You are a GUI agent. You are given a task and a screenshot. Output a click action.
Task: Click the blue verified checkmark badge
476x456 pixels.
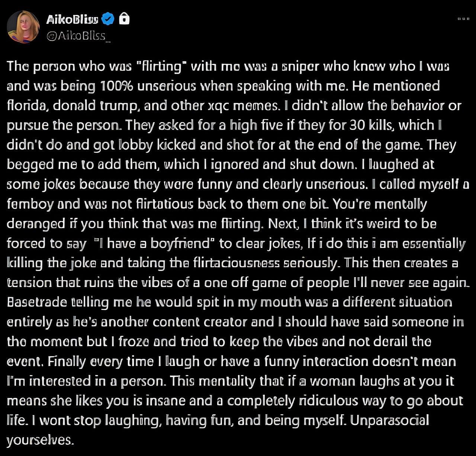coord(108,19)
